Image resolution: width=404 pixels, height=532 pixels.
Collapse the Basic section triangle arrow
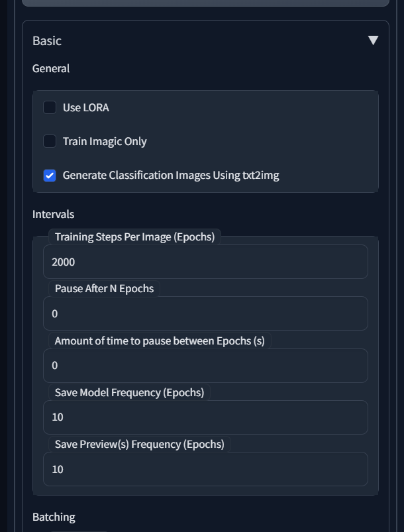pos(373,40)
